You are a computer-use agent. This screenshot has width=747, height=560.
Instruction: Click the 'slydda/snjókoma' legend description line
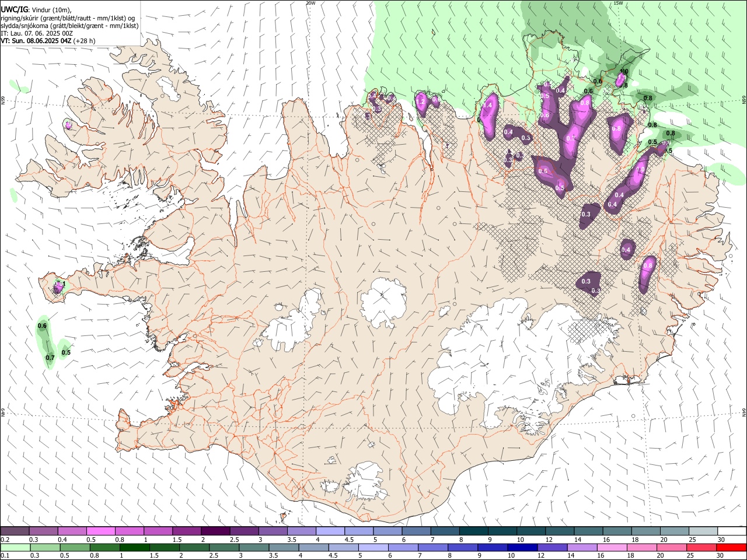coord(69,26)
